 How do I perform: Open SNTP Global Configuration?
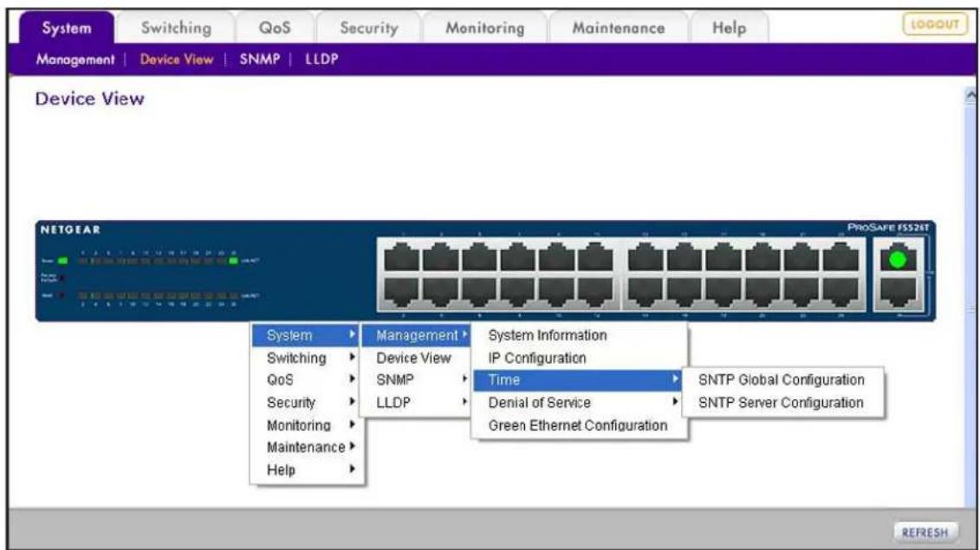pyautogui.click(x=782, y=380)
